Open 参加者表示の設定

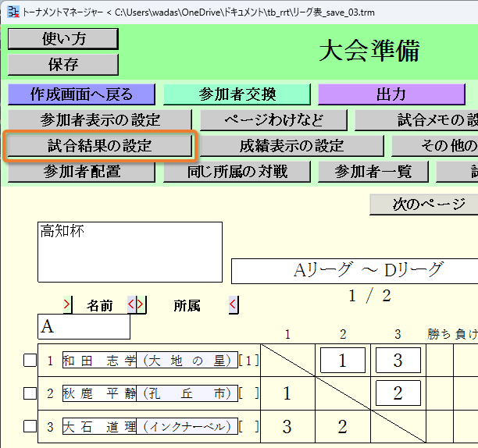[100, 120]
